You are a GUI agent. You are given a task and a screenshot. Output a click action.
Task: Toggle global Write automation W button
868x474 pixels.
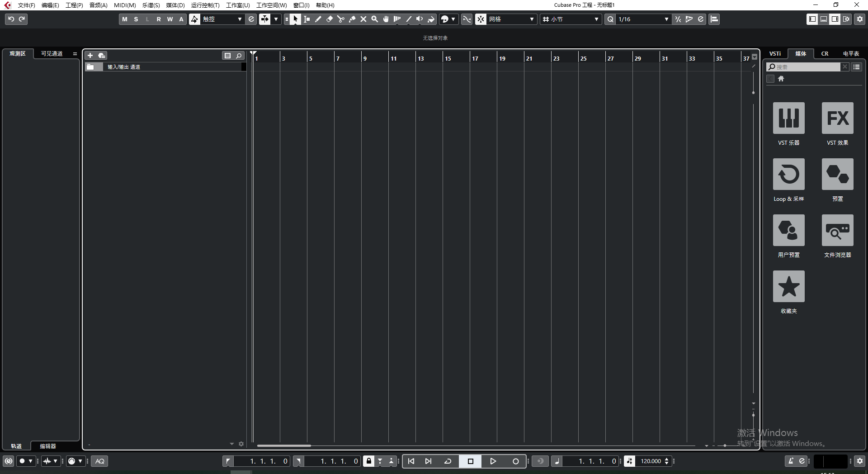tap(170, 19)
